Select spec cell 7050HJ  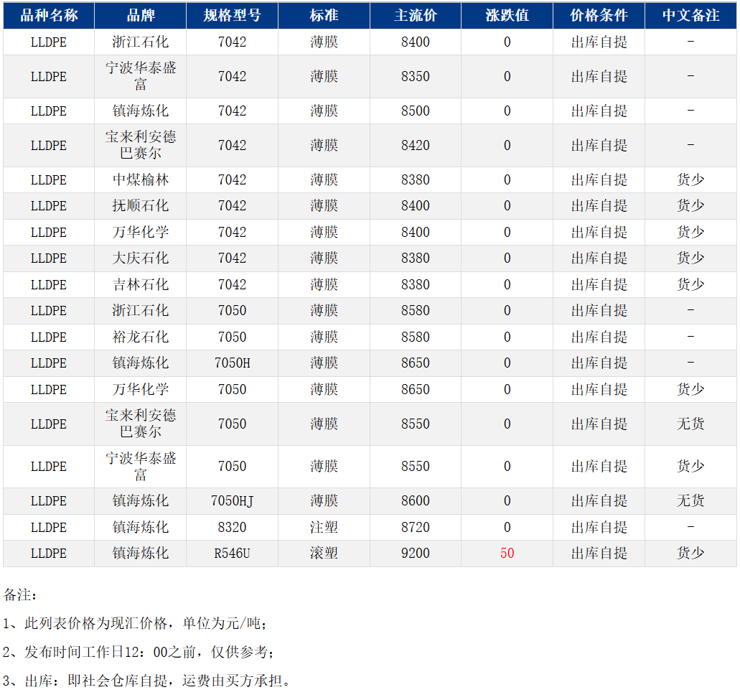tap(233, 501)
